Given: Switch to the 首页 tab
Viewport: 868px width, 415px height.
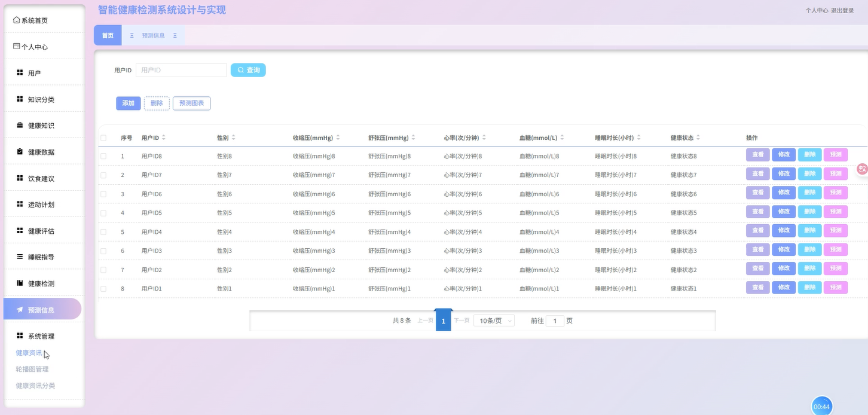Looking at the screenshot, I should pyautogui.click(x=107, y=35).
